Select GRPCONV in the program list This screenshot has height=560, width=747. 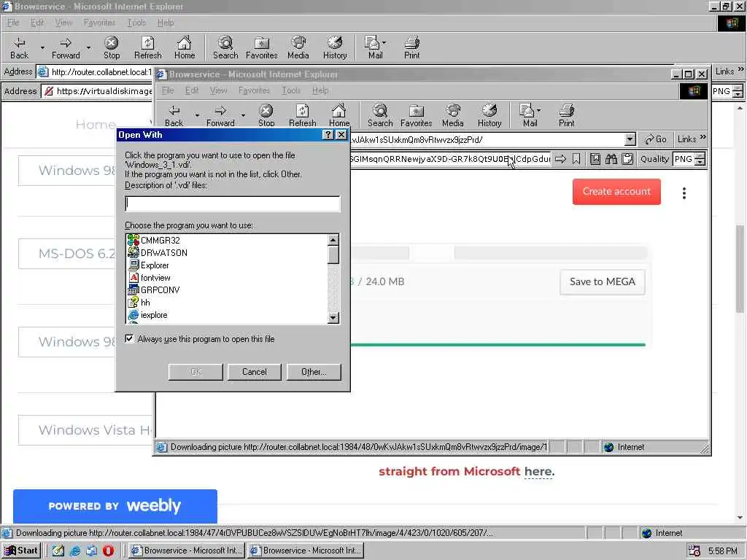click(x=160, y=290)
